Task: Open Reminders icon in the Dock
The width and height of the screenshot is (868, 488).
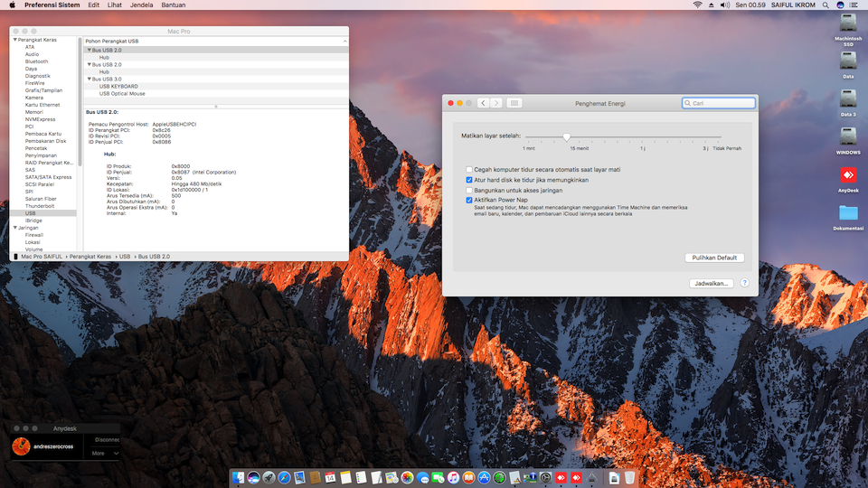Action: coord(361,477)
